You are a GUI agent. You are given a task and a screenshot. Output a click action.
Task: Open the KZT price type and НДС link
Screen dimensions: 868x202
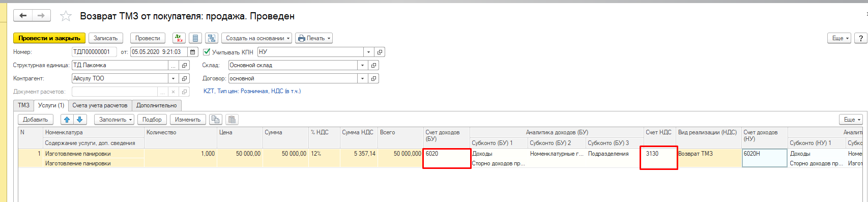click(x=252, y=91)
